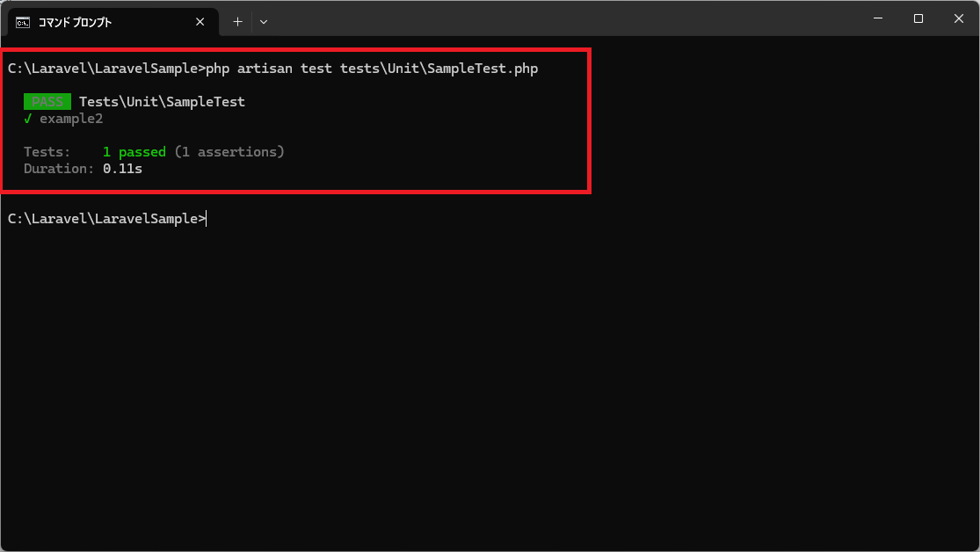Click the green check mark beside example2
980x552 pixels.
click(28, 119)
